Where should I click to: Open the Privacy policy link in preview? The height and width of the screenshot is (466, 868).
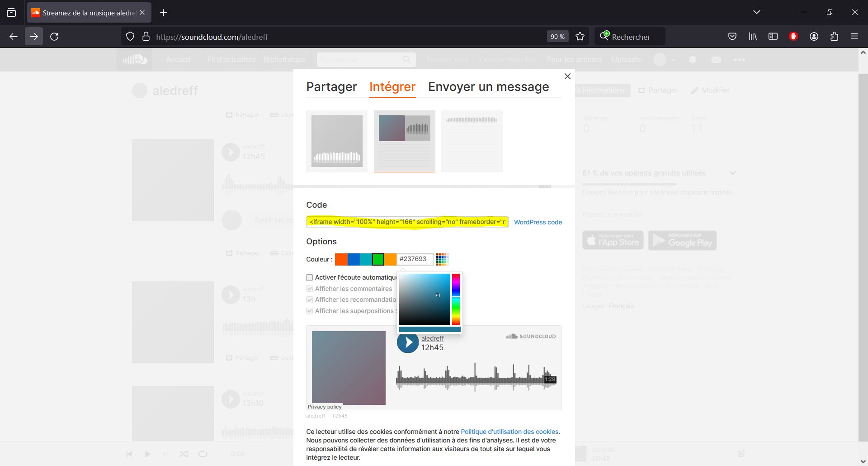pyautogui.click(x=325, y=407)
